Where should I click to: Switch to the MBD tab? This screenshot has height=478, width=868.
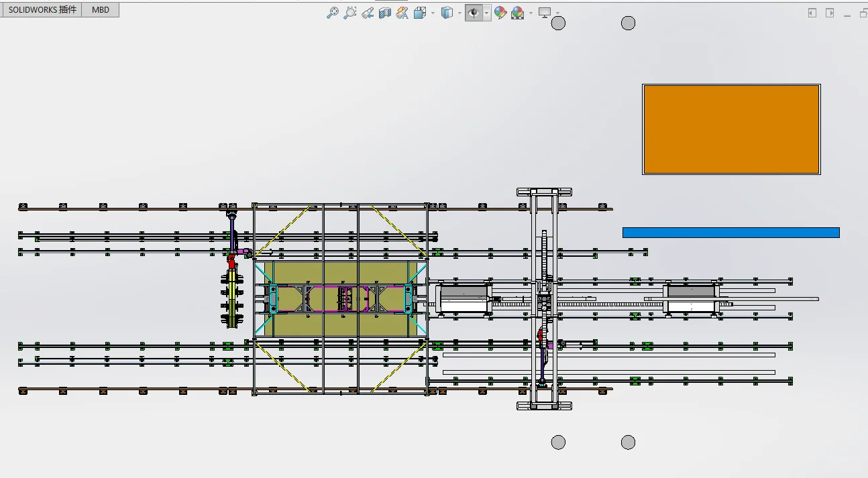coord(101,10)
